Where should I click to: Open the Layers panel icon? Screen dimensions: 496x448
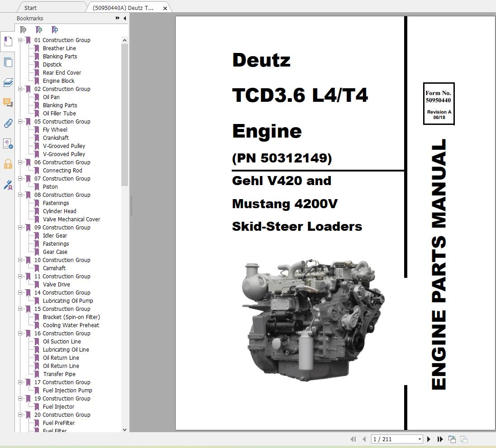[8, 82]
